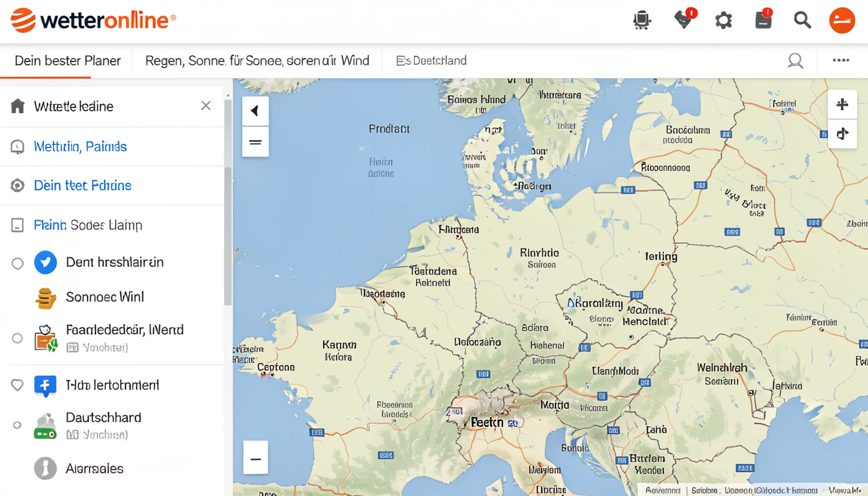Click the orange WetterOnline profile avatar

point(842,20)
